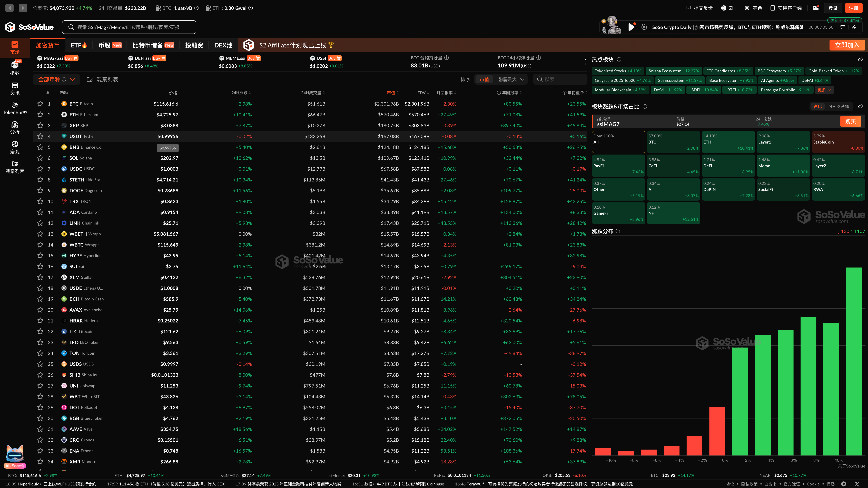Click the 注册 register button

click(854, 8)
